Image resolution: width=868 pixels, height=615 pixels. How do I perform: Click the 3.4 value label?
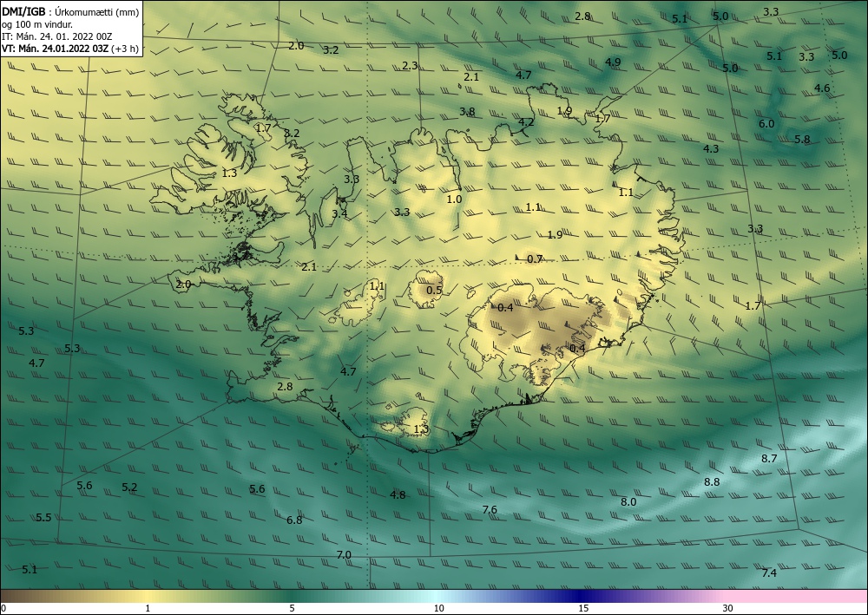coord(340,213)
